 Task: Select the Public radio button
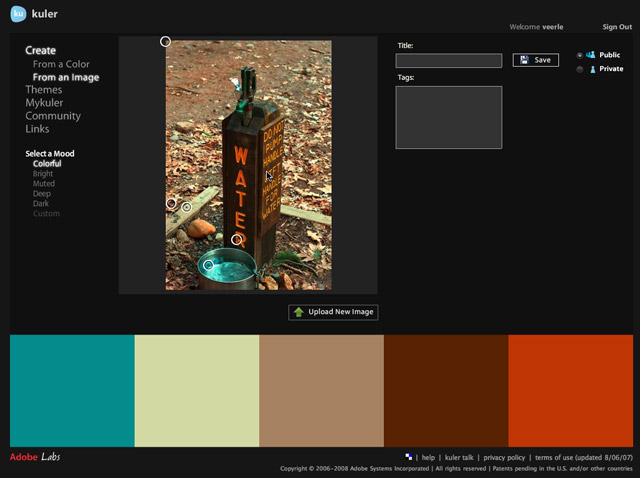point(579,55)
